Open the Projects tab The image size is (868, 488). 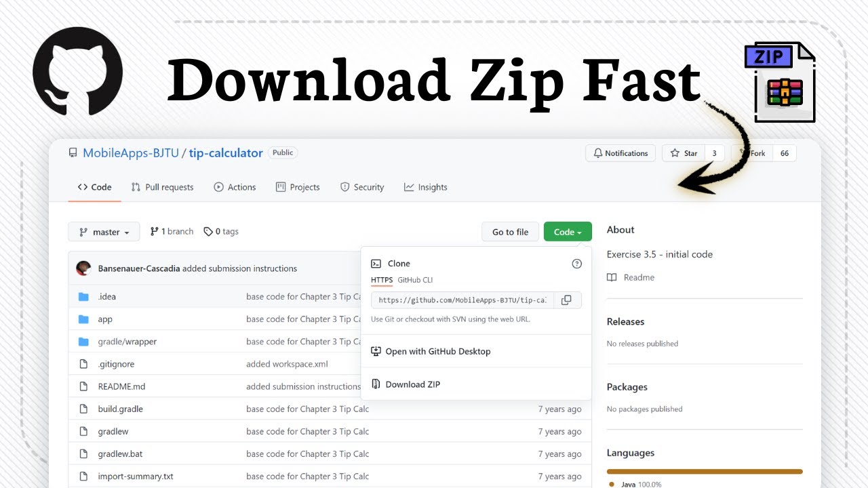pos(298,187)
